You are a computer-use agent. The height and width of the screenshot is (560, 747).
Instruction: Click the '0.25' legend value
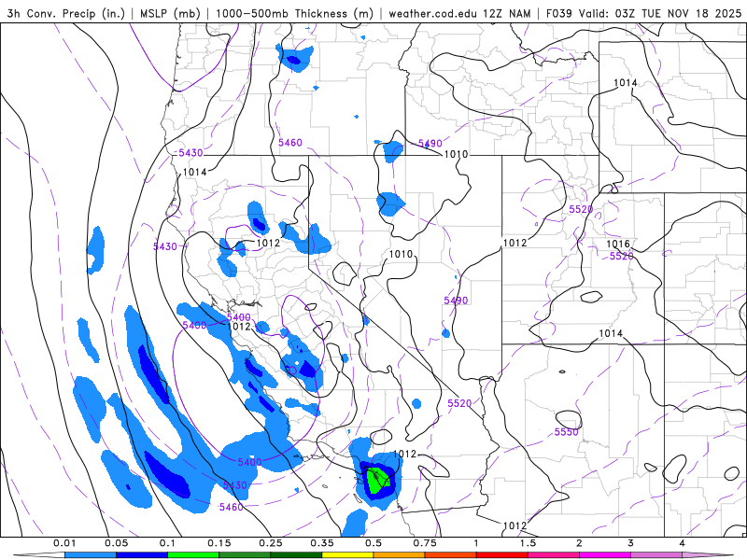271,543
